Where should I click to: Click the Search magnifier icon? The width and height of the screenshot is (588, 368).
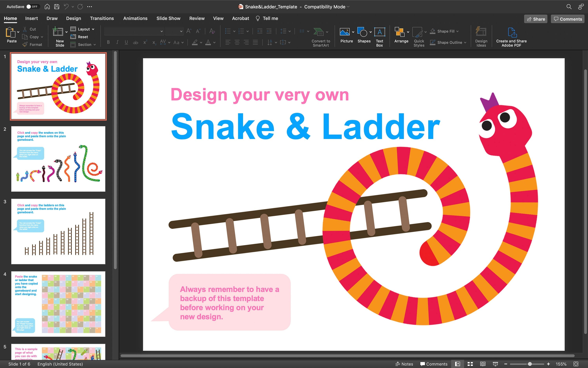click(x=569, y=6)
